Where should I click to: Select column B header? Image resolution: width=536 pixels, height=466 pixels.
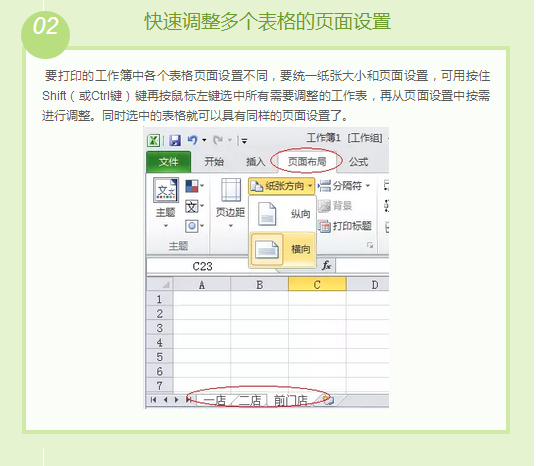tap(259, 284)
